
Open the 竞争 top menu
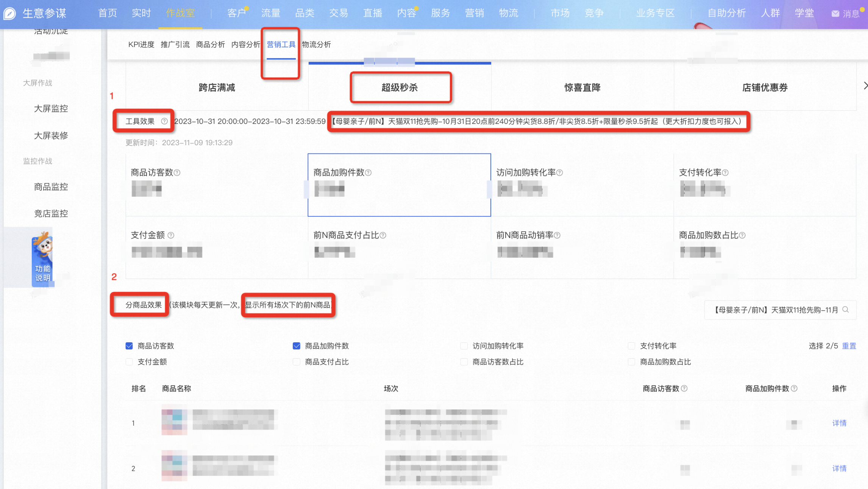(x=594, y=13)
